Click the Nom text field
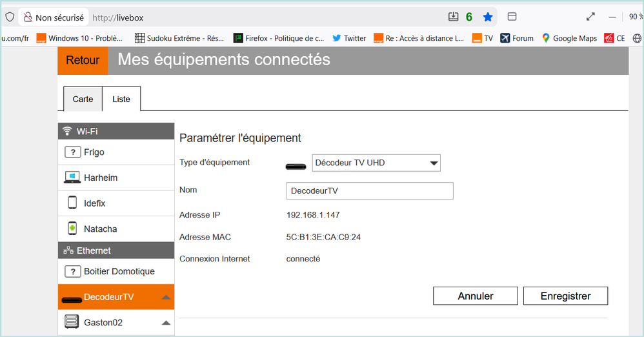 pos(369,191)
